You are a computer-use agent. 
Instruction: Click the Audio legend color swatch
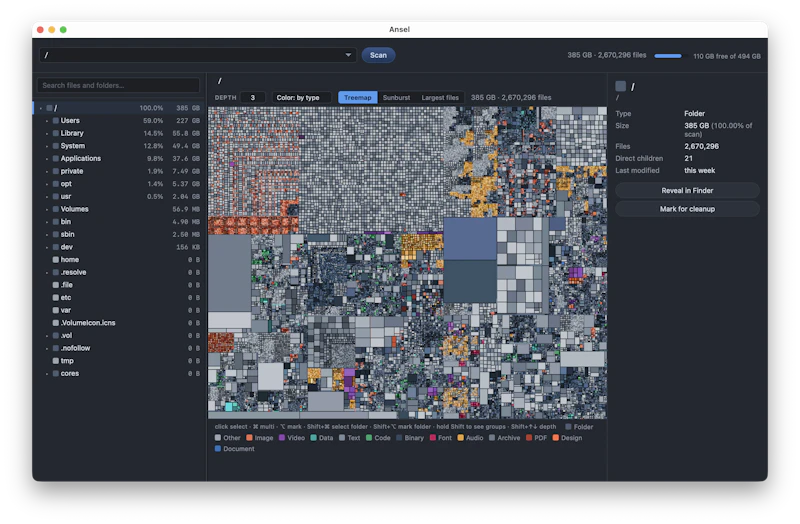coord(460,438)
